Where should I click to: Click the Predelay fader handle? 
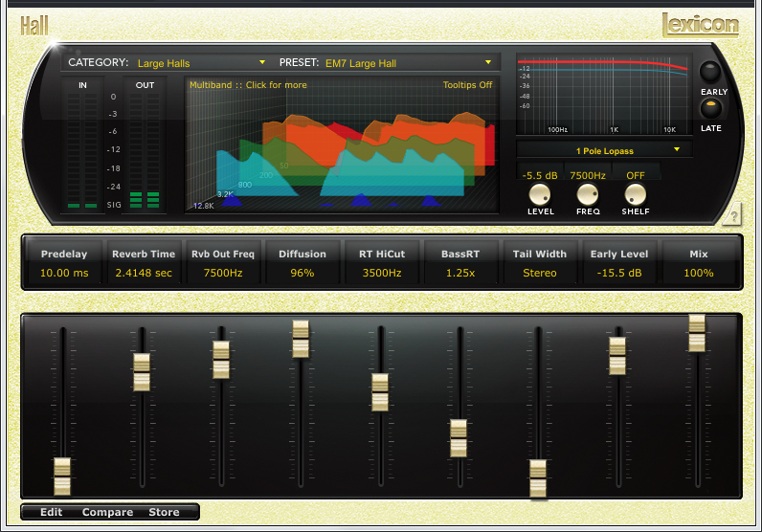pyautogui.click(x=62, y=477)
